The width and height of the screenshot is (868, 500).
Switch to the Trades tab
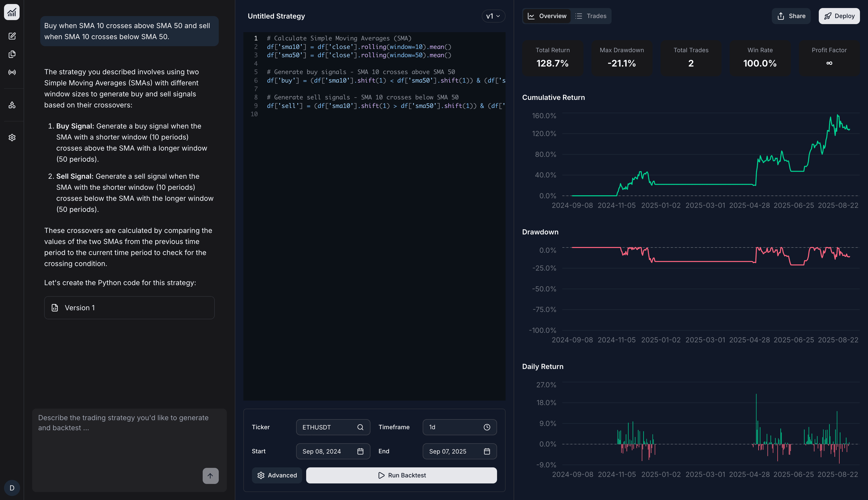click(591, 16)
